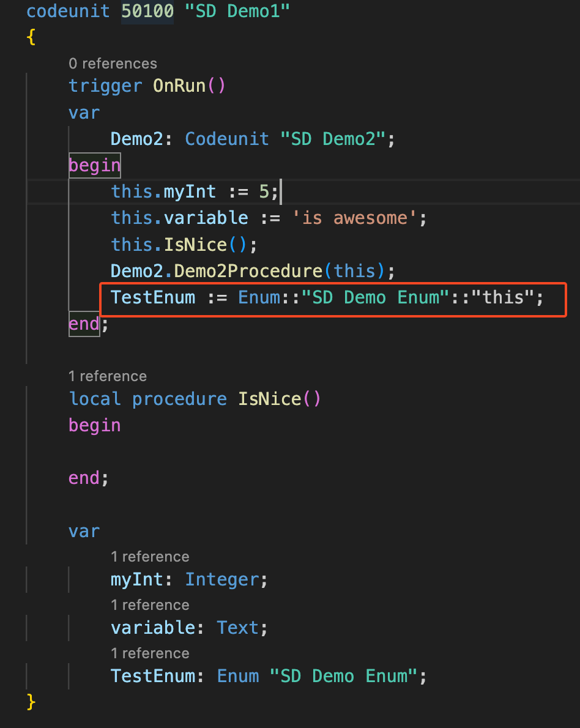This screenshot has height=728, width=580.
Task: Place cursor on number 5 in myInt assignment
Action: pos(264,192)
